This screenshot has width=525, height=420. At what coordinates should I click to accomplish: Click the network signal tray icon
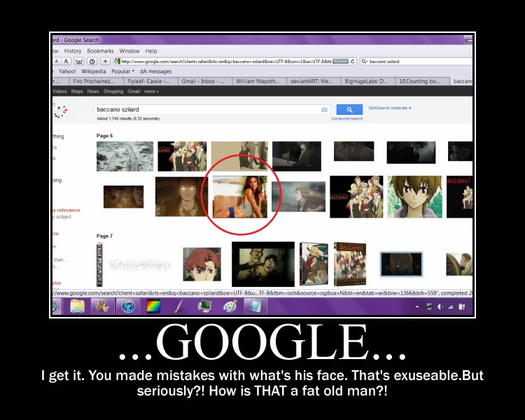451,307
